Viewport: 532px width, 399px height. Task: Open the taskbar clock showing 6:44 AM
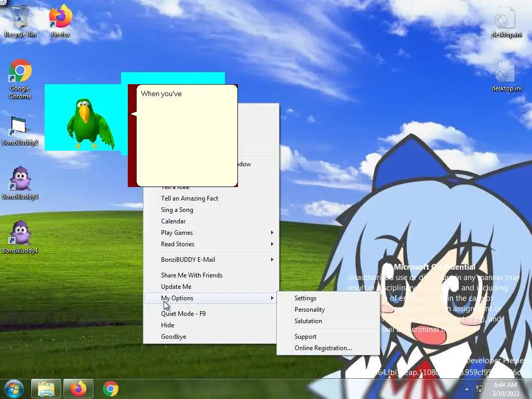[506, 389]
